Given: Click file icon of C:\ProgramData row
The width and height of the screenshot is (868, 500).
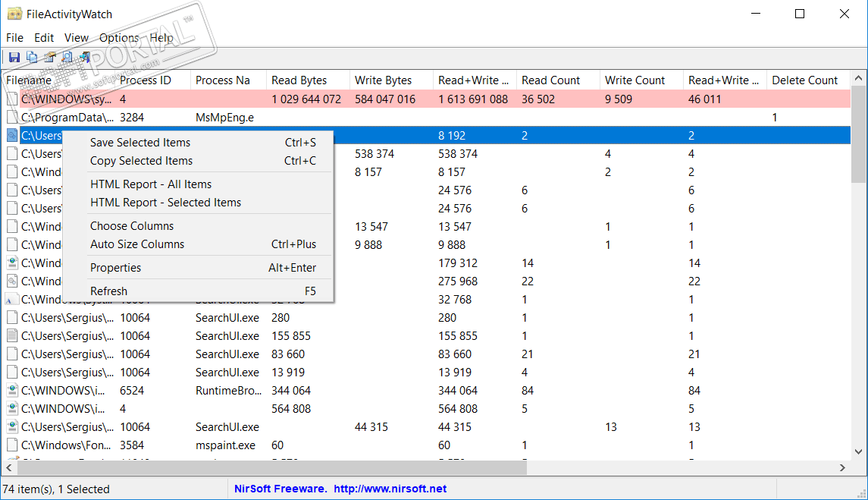Looking at the screenshot, I should click(12, 118).
